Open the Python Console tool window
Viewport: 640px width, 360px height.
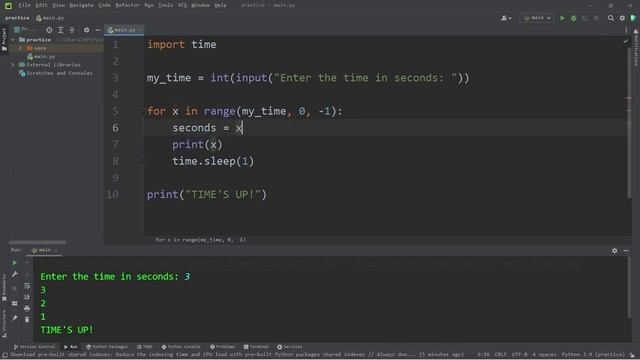click(x=181, y=347)
